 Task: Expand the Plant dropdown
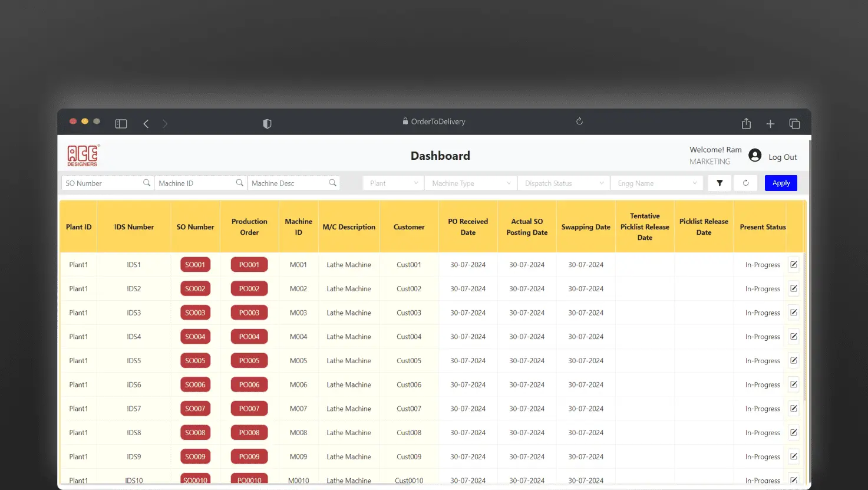393,183
